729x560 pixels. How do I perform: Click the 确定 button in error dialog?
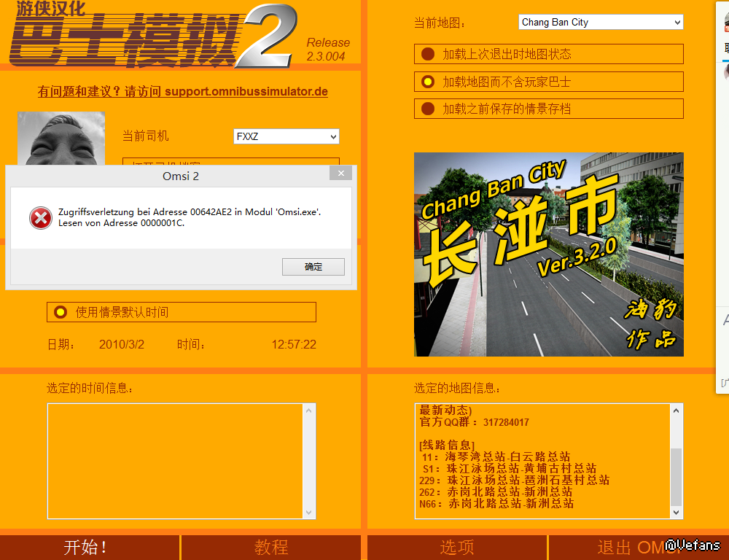coord(313,267)
